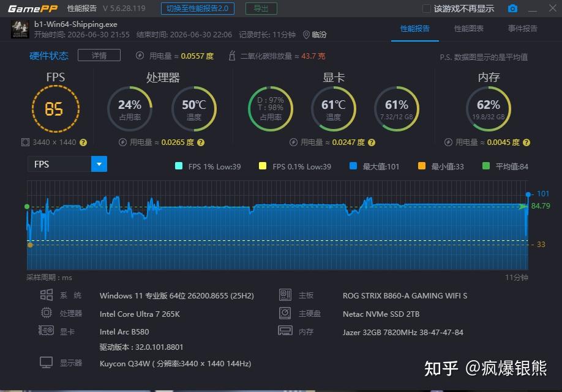Click the GamePP logo
562x392 pixels.
[x=32, y=9]
